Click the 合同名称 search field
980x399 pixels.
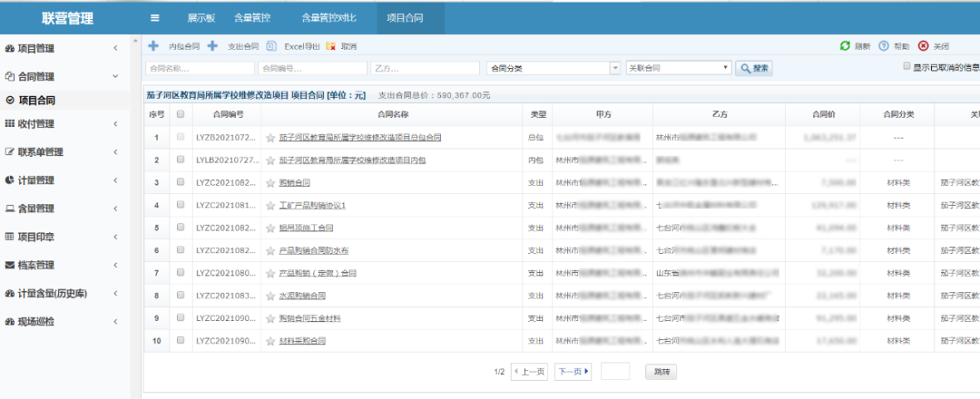tap(200, 68)
